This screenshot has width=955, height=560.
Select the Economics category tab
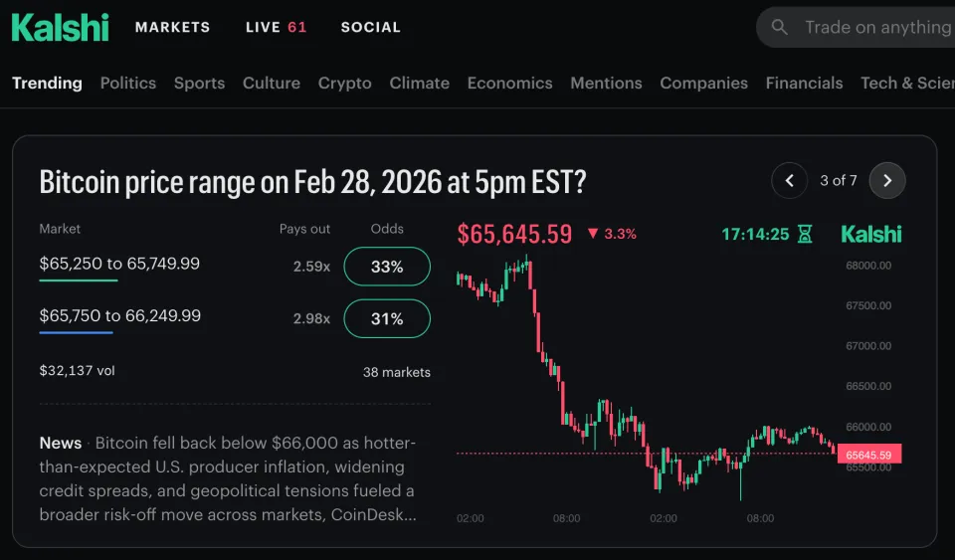click(509, 83)
